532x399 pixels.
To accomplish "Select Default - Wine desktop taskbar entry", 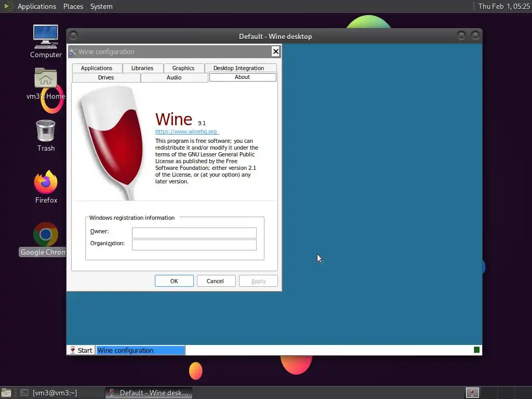I will pyautogui.click(x=149, y=393).
